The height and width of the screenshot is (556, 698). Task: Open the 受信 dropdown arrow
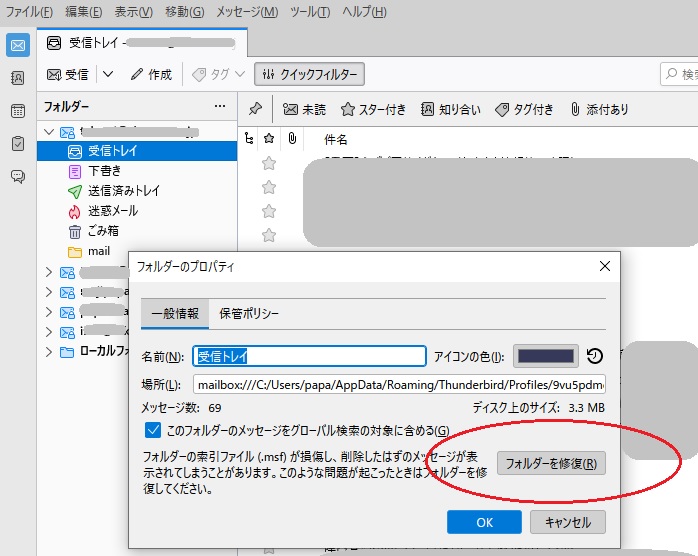click(x=108, y=75)
